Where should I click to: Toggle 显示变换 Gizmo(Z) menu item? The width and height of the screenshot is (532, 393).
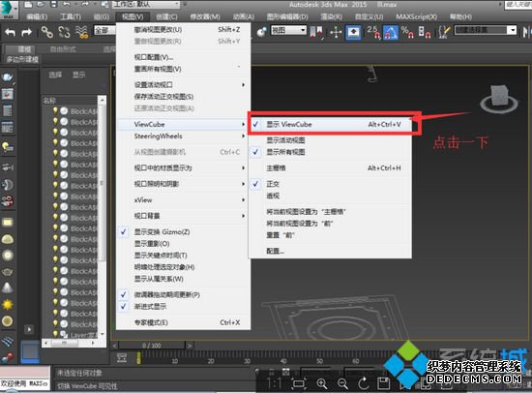coord(184,232)
